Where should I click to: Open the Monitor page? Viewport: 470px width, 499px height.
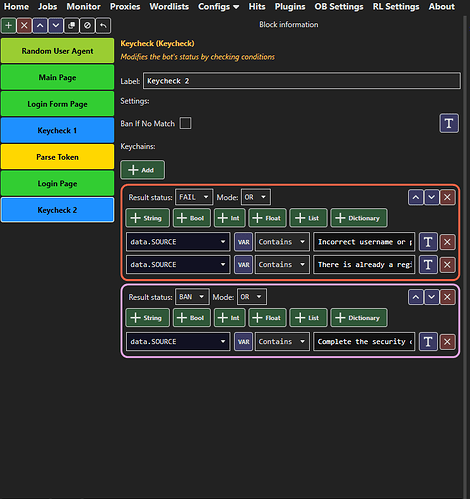pyautogui.click(x=83, y=7)
